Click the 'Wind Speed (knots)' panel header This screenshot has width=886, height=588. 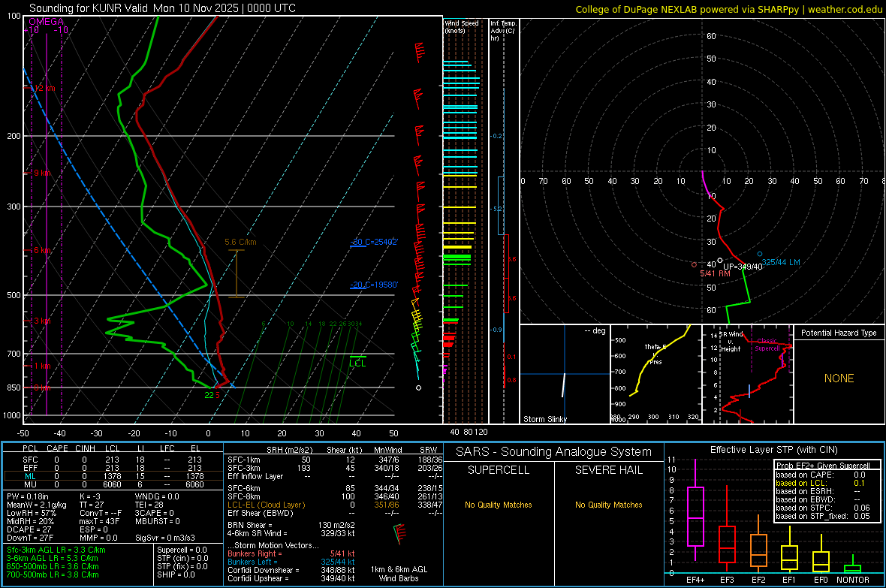click(462, 26)
